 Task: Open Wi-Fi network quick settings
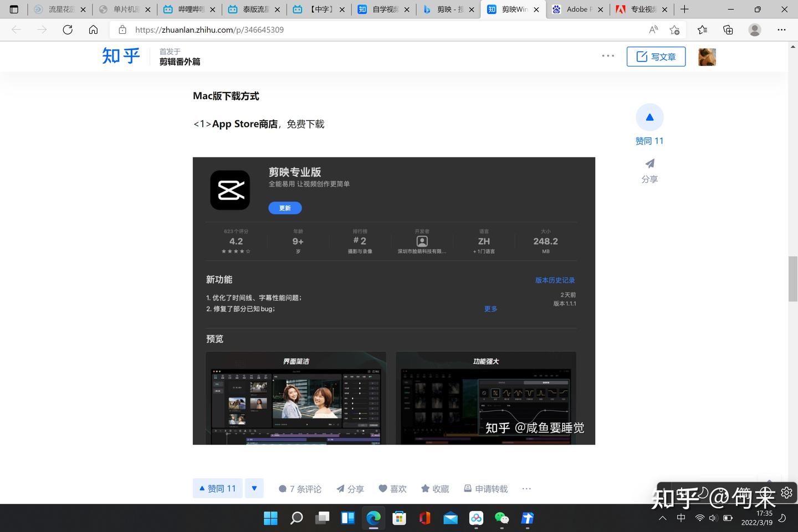(700, 518)
